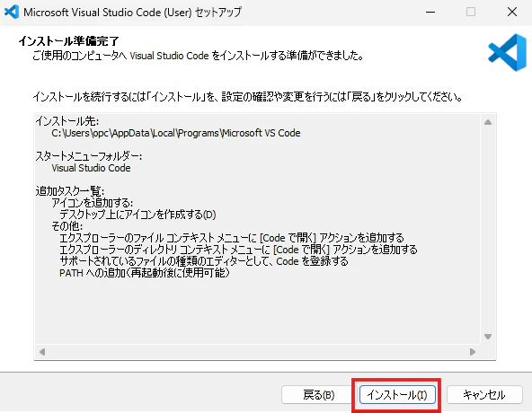Click the インストールを続行するには instruction text
The height and width of the screenshot is (413, 532).
(x=248, y=97)
